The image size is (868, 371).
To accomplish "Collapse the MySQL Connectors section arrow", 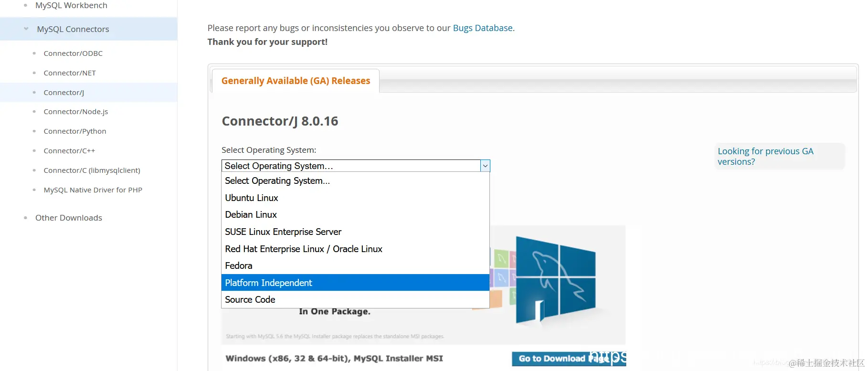I will coord(26,29).
